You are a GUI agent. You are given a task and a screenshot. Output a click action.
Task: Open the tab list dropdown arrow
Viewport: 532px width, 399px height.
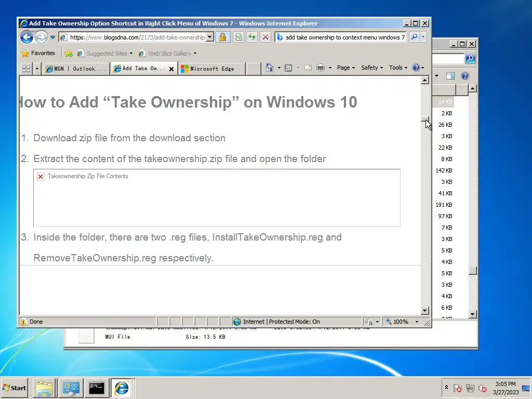[x=37, y=69]
